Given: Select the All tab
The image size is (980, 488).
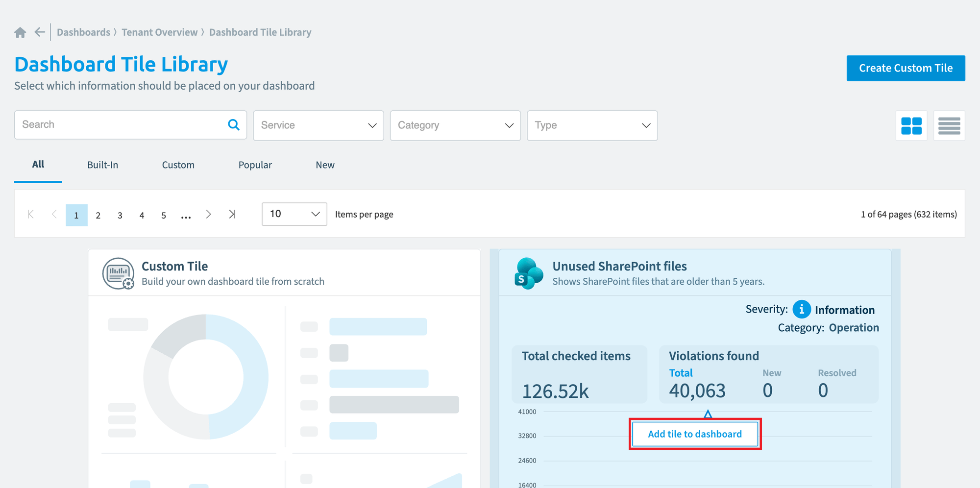Looking at the screenshot, I should point(38,165).
